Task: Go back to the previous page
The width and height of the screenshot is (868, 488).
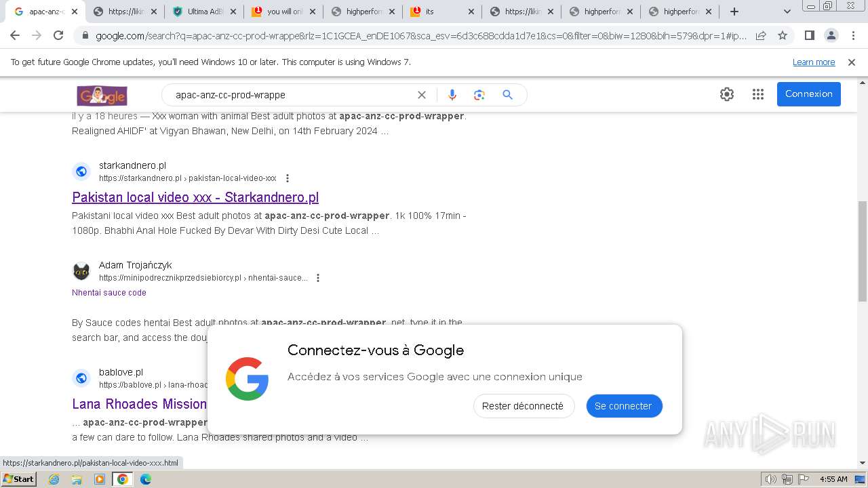Action: pos(15,35)
